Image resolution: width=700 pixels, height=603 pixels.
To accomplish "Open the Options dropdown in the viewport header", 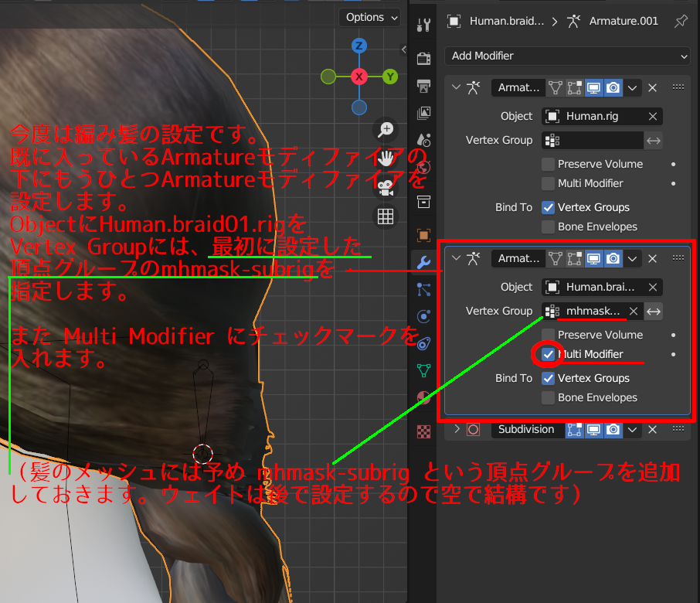I will point(369,17).
